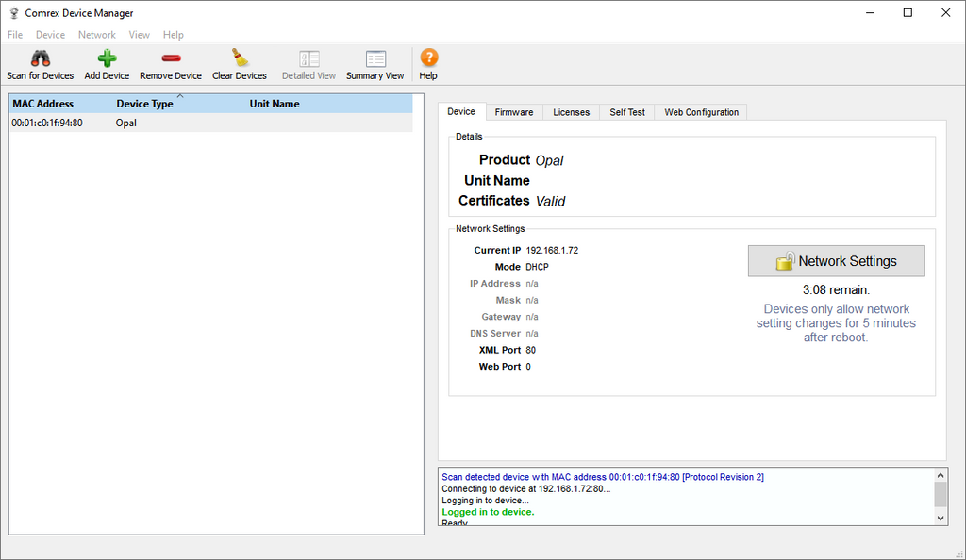Click the Detailed View toolbar icon

point(308,58)
